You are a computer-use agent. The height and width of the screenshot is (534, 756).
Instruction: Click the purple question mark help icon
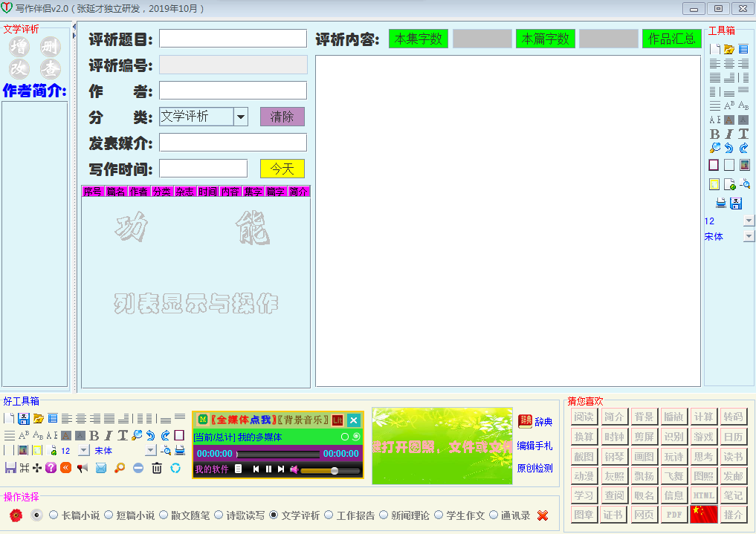point(51,468)
